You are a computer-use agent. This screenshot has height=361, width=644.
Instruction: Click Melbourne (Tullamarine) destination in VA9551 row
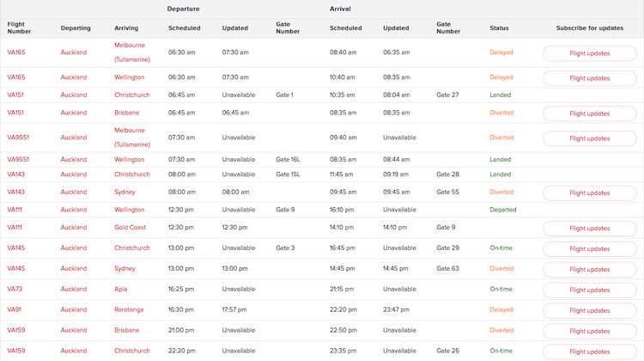coord(132,138)
